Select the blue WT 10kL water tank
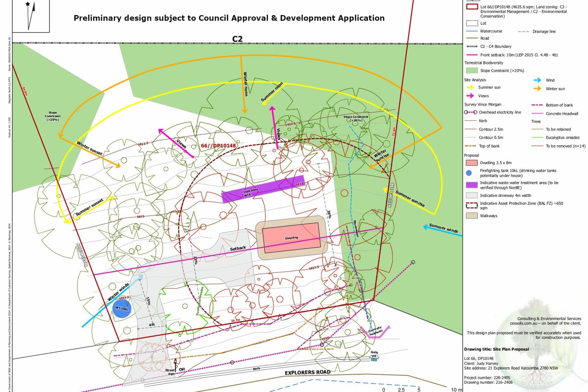Viewport: 588px width, 392px height. [x=122, y=308]
